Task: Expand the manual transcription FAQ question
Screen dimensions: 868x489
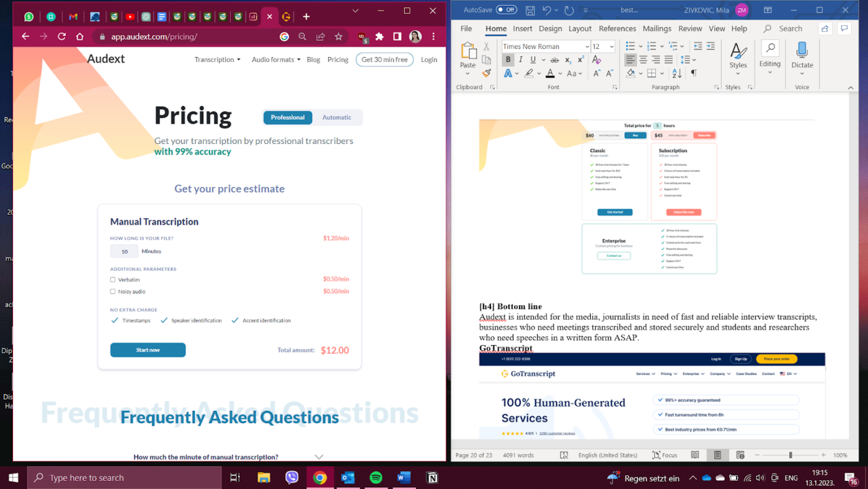Action: 319,457
